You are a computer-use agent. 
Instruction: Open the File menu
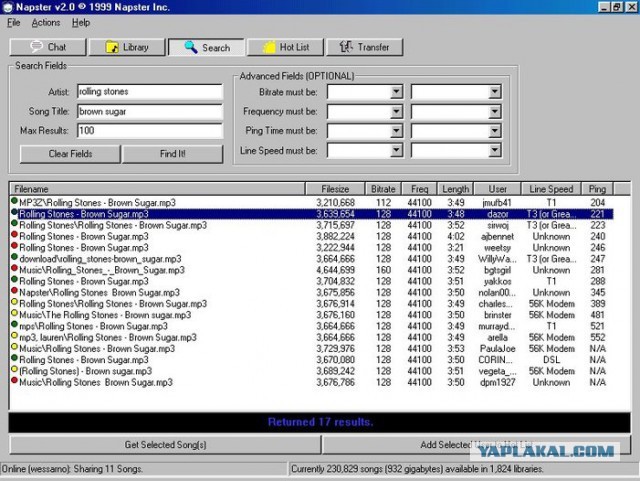(x=13, y=23)
